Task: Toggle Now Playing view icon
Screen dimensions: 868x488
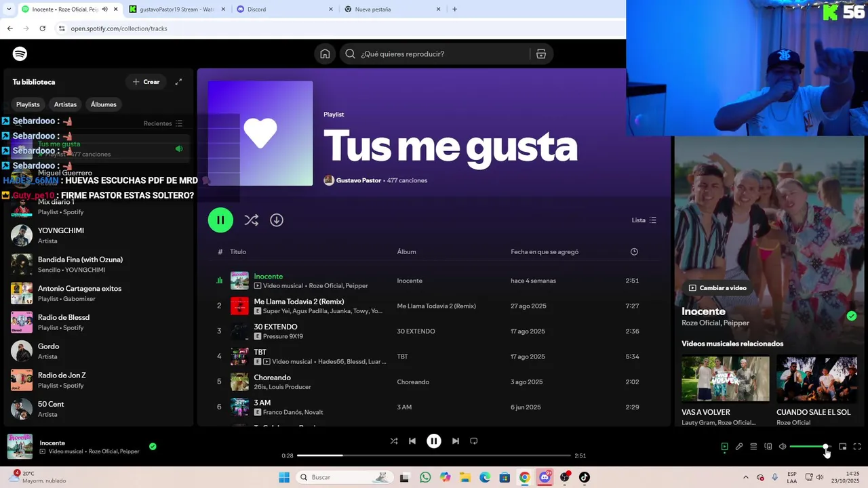Action: point(724,447)
